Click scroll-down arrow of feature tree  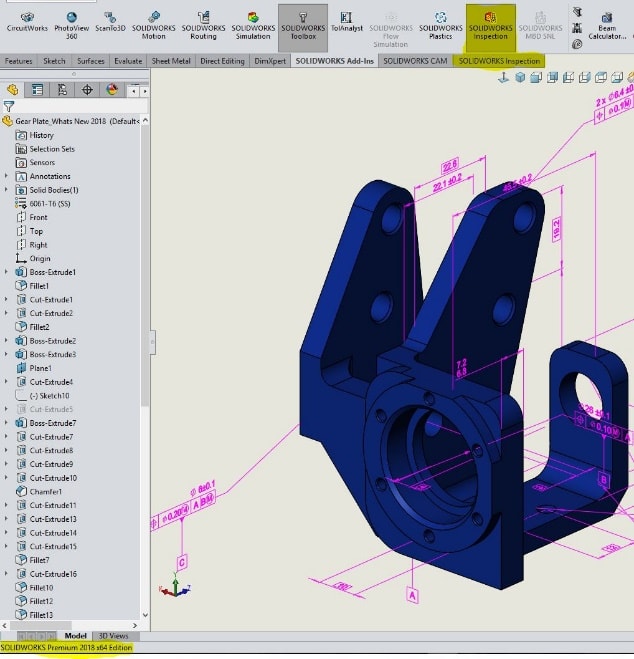[145, 615]
